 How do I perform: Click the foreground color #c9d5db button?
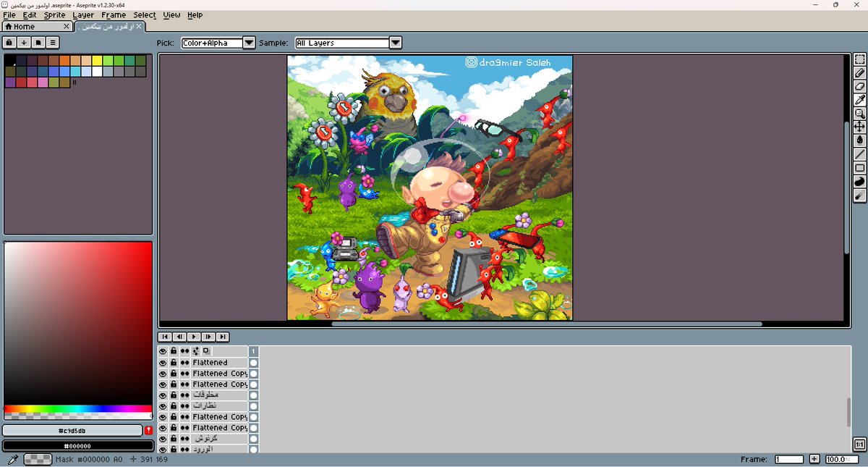(x=72, y=431)
